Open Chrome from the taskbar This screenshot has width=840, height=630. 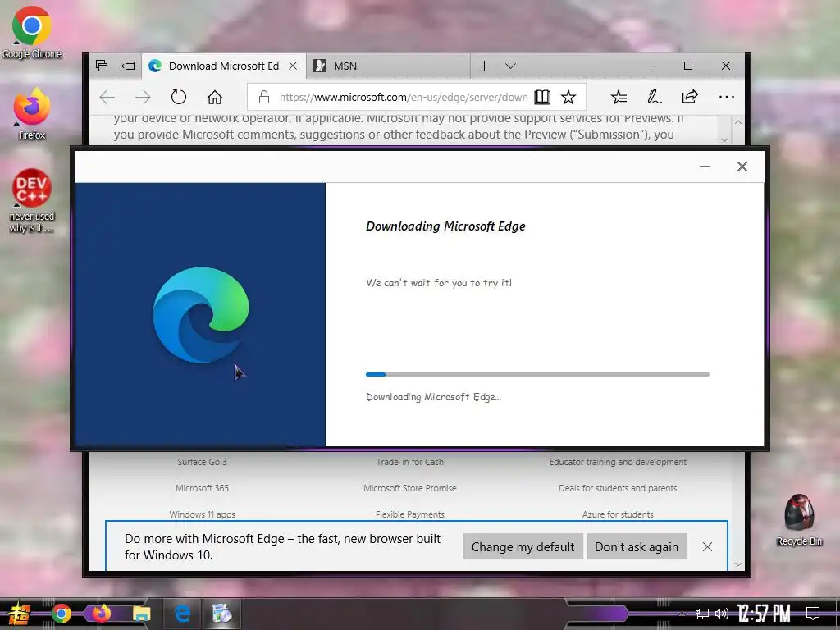61,614
